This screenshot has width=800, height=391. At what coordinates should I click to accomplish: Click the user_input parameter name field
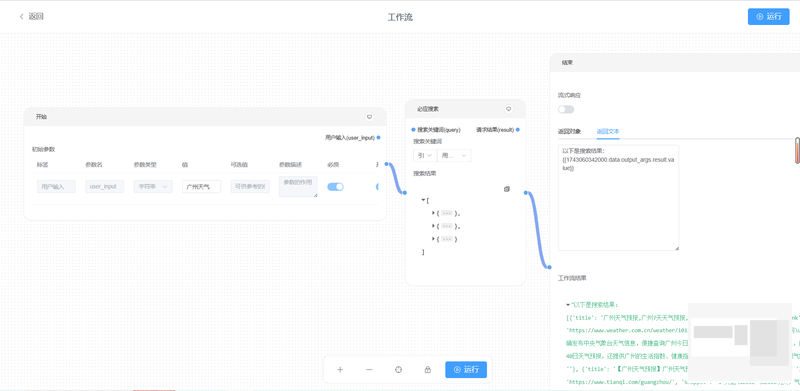click(x=105, y=187)
